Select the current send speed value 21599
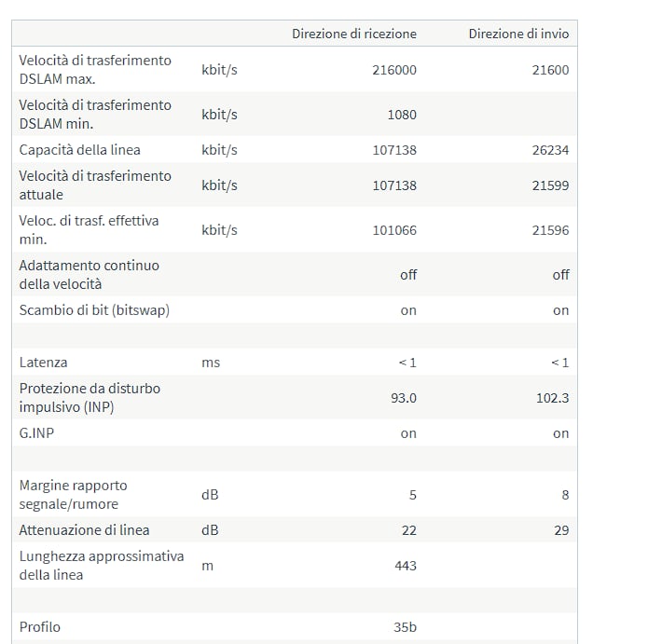Screen dimensions: 662x644 [550, 185]
